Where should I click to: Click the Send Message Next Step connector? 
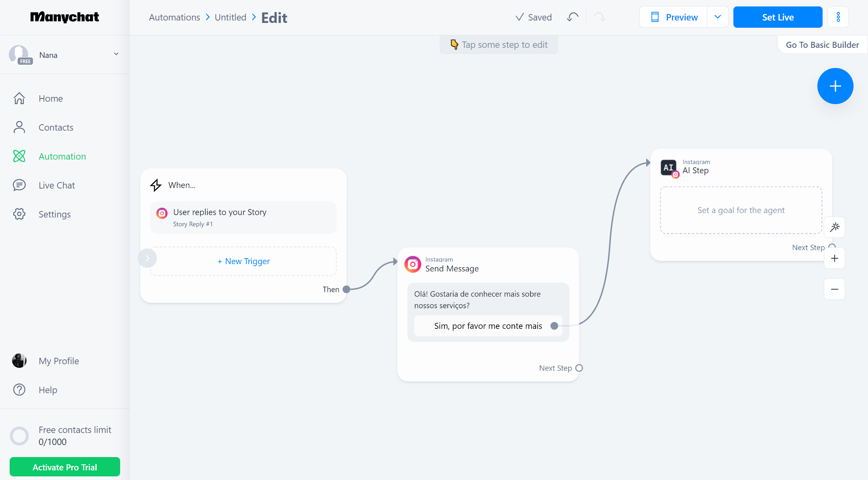[x=579, y=368]
